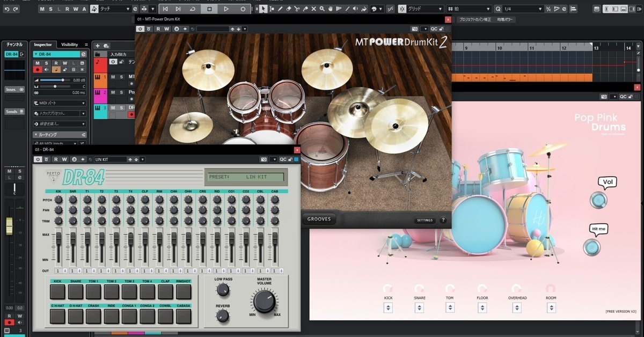Expand the MIDI パート dropdown in Inspector

coord(83,103)
